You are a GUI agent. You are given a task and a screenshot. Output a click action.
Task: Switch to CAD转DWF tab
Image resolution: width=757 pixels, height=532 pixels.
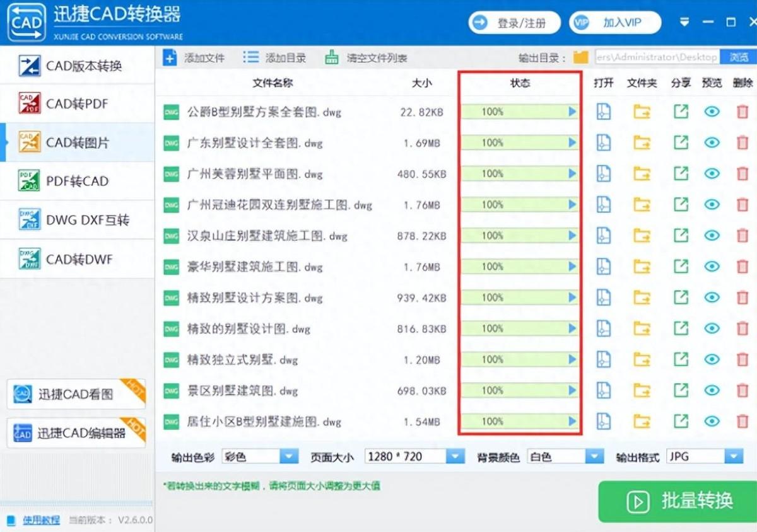(77, 259)
